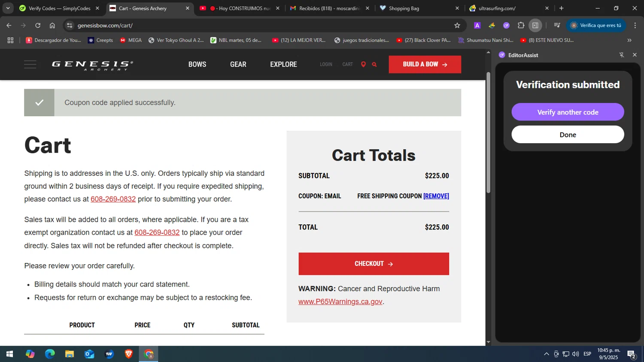Launch Microsoft Edge from the taskbar
Viewport: 644px width, 362px height.
pos(50,354)
